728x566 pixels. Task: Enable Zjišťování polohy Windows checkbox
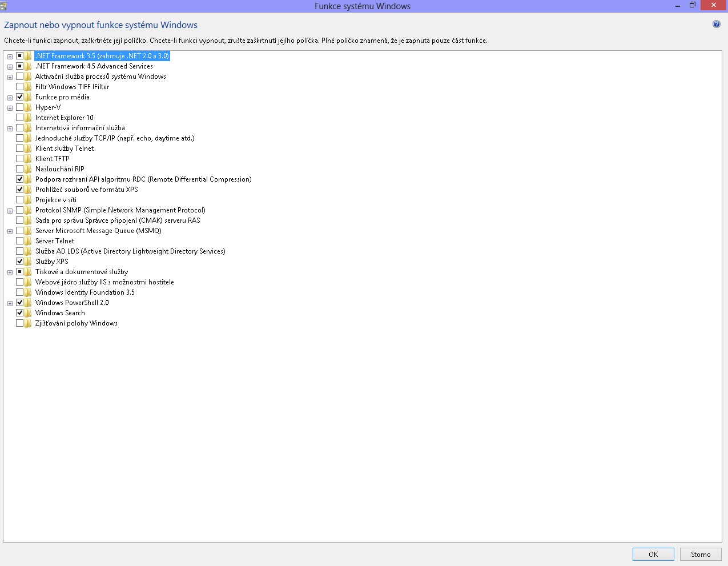click(19, 323)
